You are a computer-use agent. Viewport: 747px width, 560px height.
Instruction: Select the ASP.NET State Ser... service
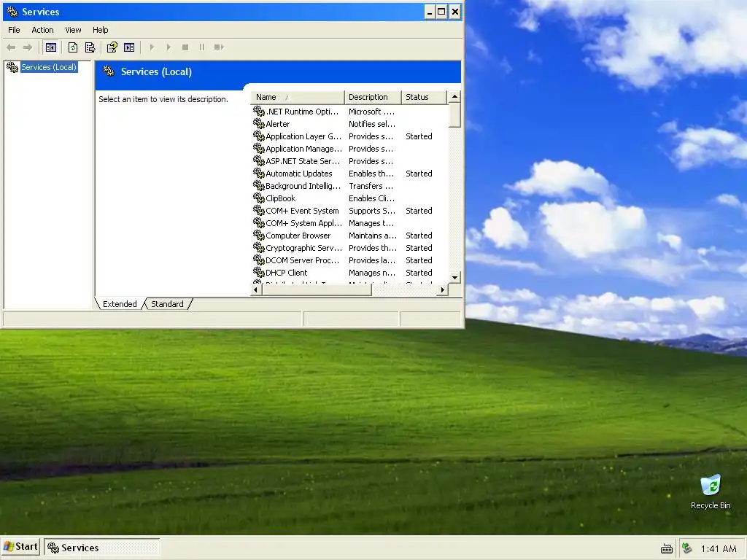click(x=303, y=161)
